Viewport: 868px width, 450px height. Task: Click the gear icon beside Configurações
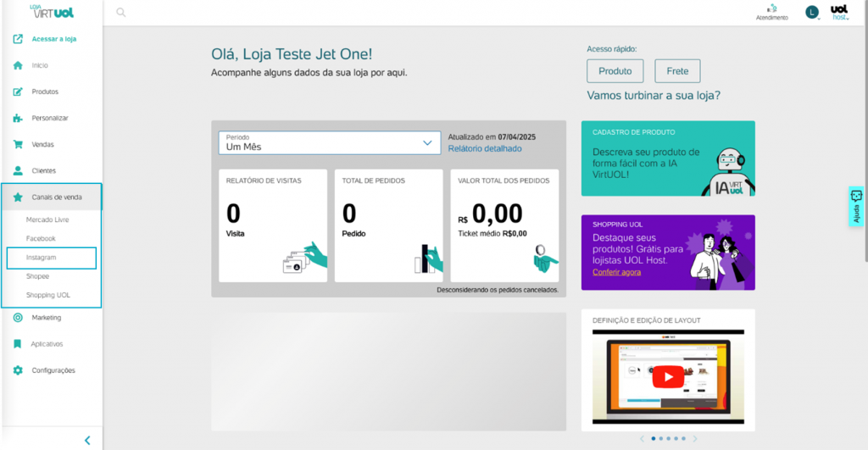18,370
